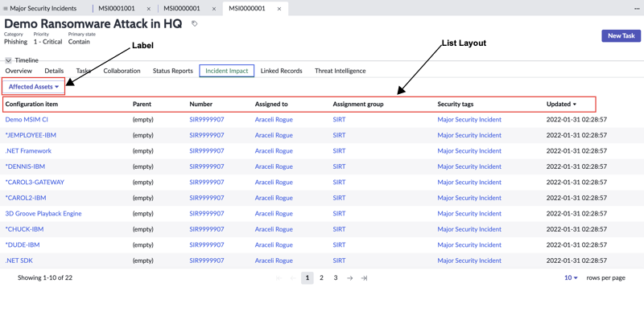Click the tag icon beside the incident title
This screenshot has height=312, width=644.
click(x=194, y=24)
